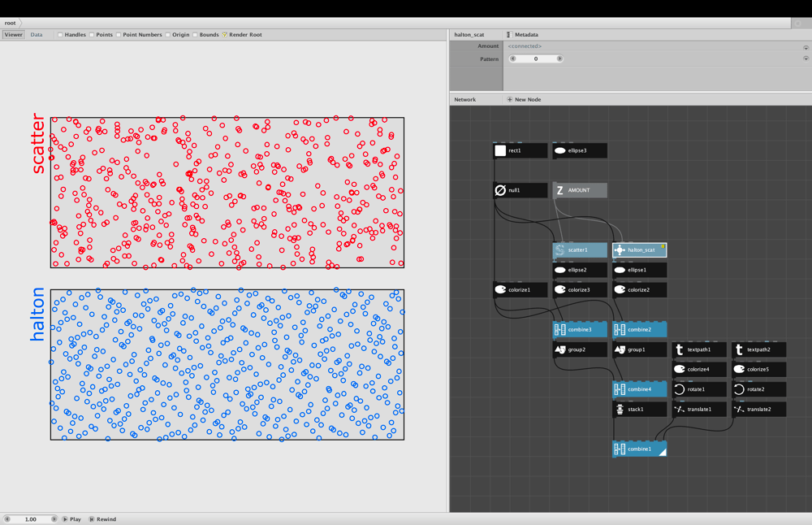Select the rotate1 node icon
The width and height of the screenshot is (812, 525).
coord(680,389)
